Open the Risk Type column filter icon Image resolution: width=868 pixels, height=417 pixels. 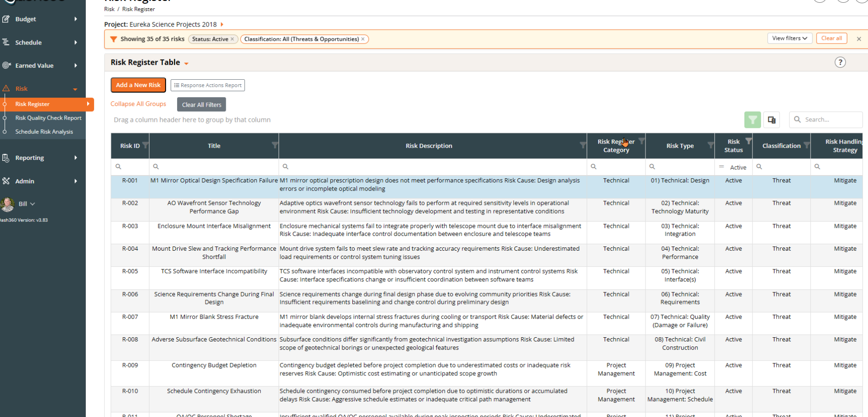[x=711, y=145]
